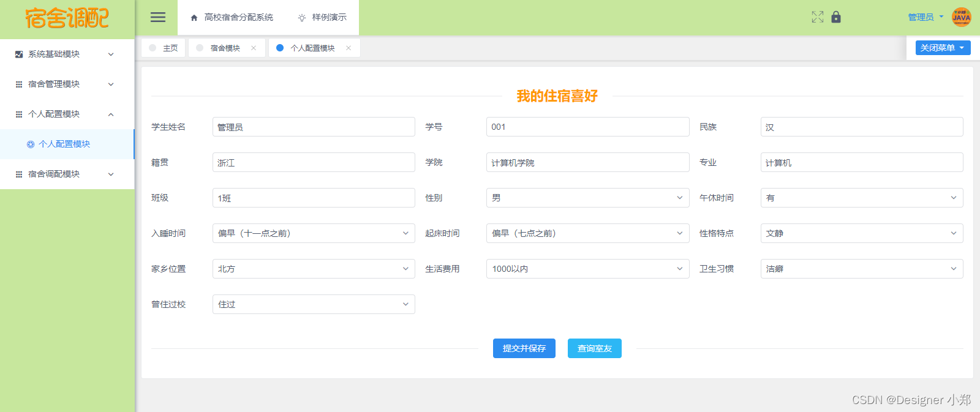Click the JAVA user avatar
Image resolution: width=980 pixels, height=412 pixels.
pos(962,17)
